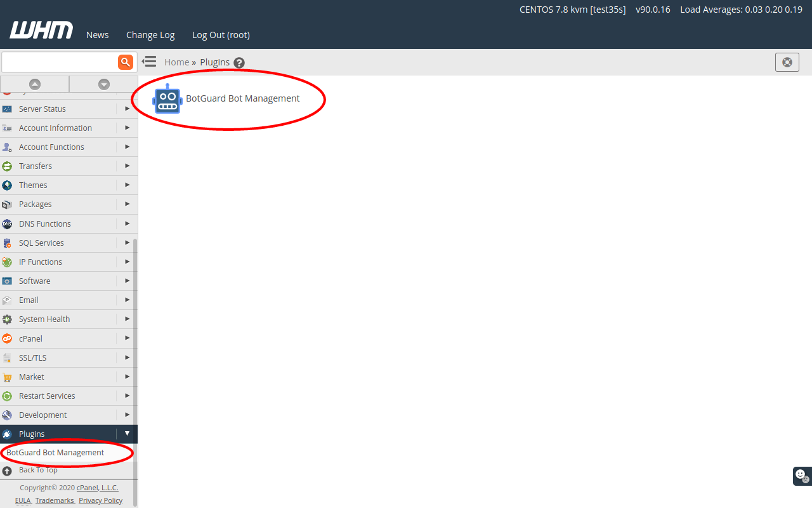The image size is (812, 508).
Task: Click the Plugins plug icon
Action: click(x=7, y=434)
